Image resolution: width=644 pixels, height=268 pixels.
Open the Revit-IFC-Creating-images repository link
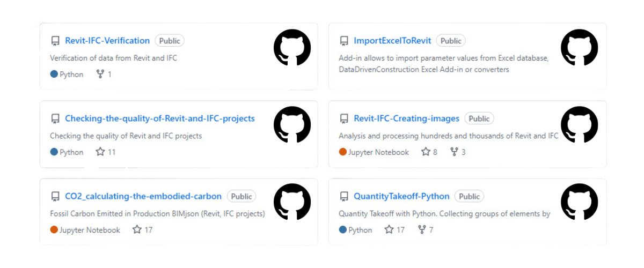[x=406, y=118]
